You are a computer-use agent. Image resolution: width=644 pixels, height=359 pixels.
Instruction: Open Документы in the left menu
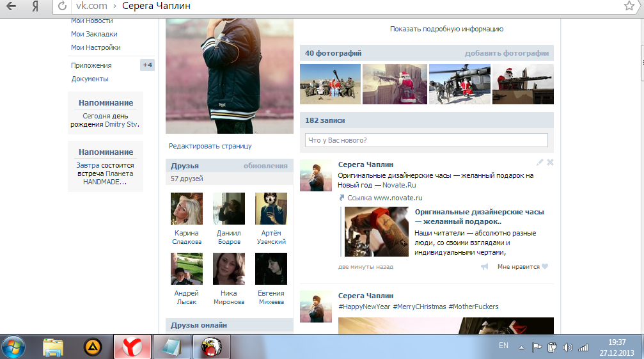click(90, 79)
